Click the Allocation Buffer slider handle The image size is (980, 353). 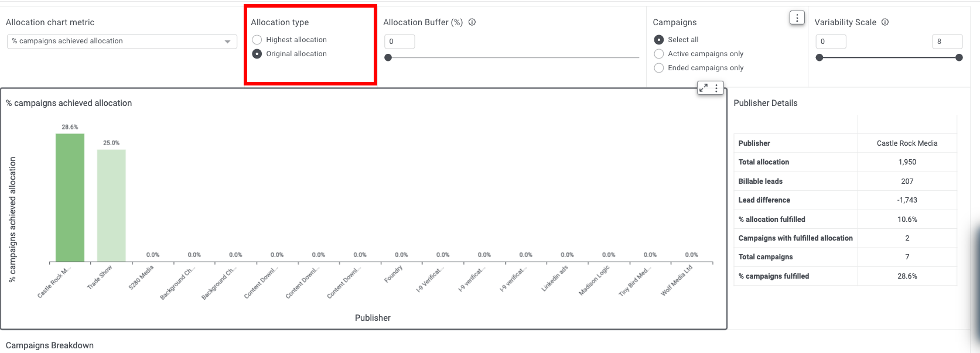click(388, 57)
